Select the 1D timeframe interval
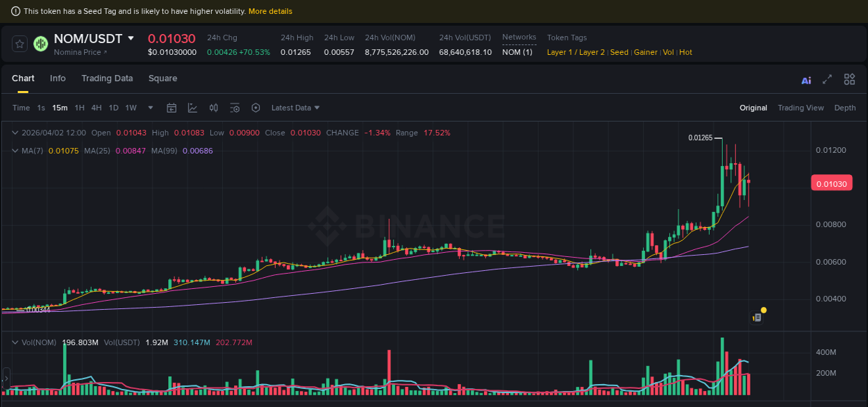This screenshot has height=407, width=868. point(113,108)
